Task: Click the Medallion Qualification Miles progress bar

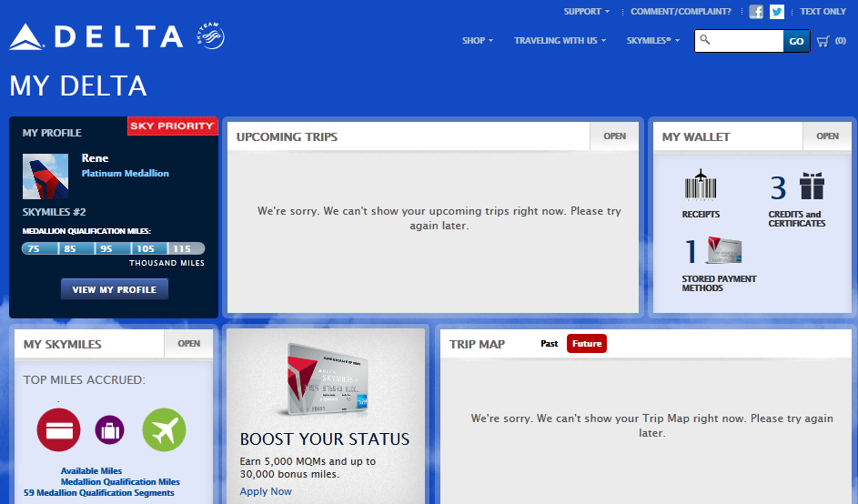Action: tap(113, 248)
